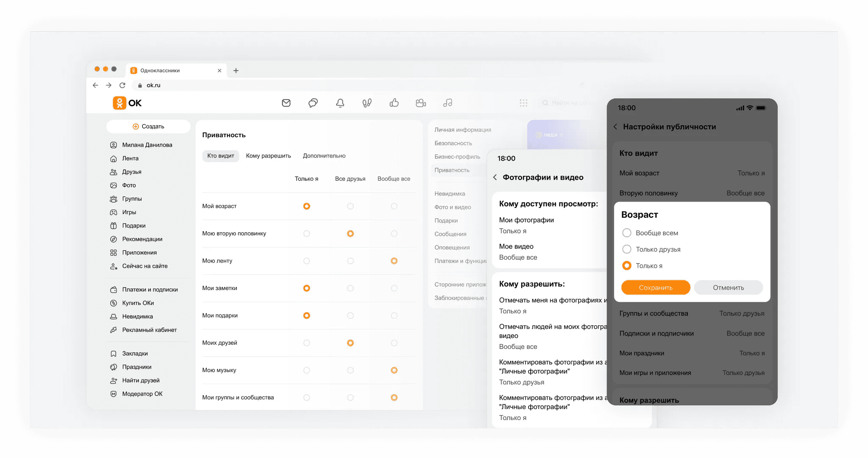
Task: Open Милана Данилова profile link
Action: click(x=147, y=145)
